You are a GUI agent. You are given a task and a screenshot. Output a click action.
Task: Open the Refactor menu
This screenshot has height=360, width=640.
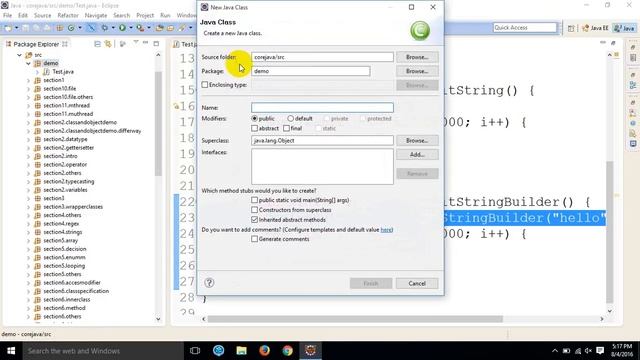coord(68,15)
